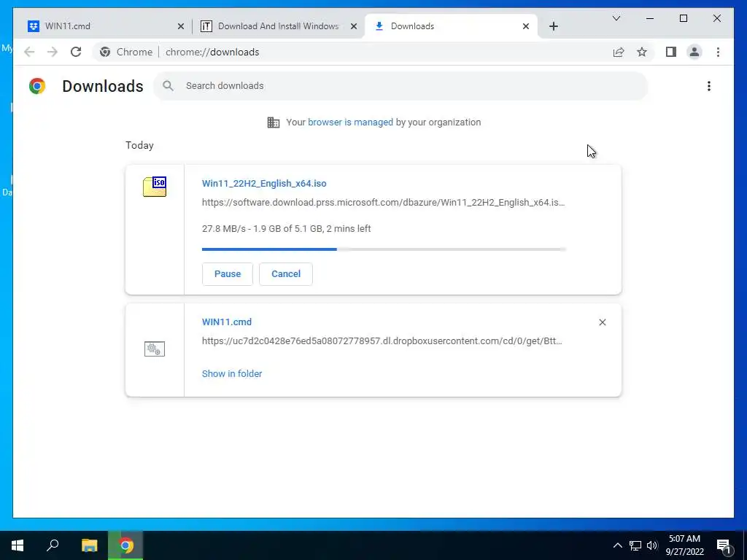
Task: Focus the Search downloads field
Action: pyautogui.click(x=400, y=86)
